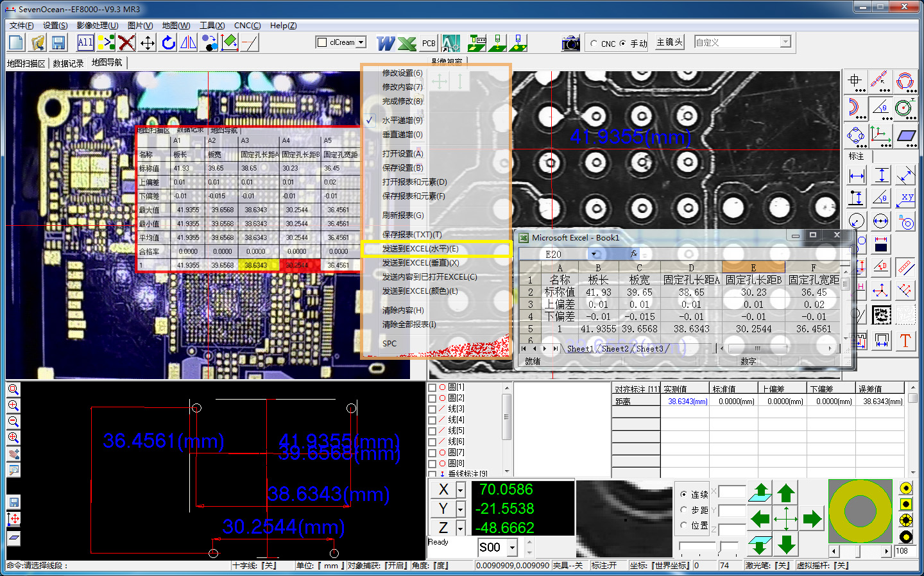Click the camera capture icon
Screen dimensions: 924x576
point(570,43)
